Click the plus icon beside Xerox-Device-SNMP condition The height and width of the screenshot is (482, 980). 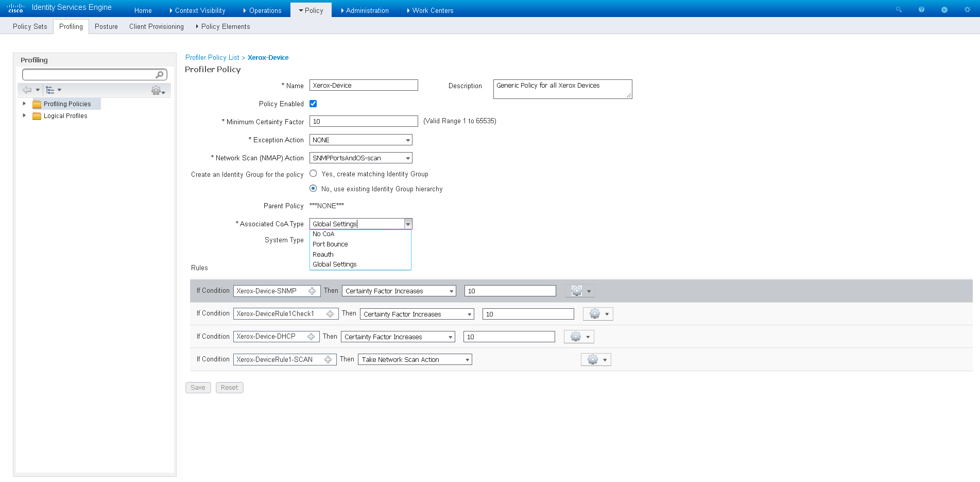coord(312,291)
